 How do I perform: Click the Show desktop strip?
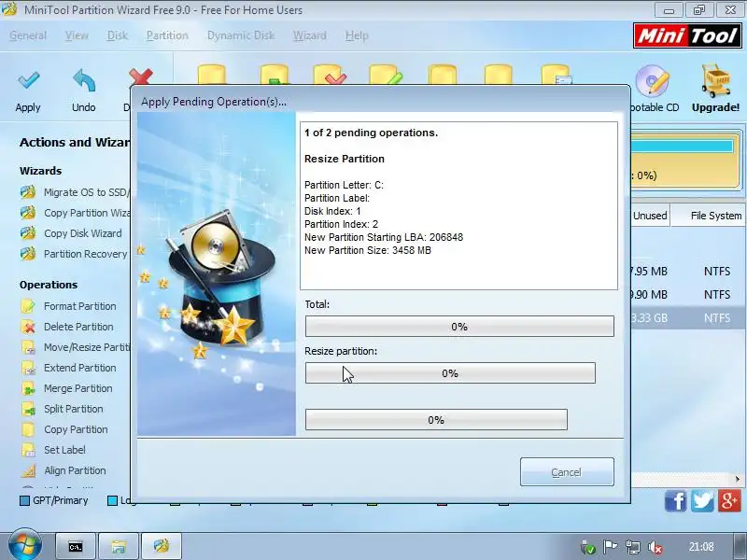pos(740,547)
